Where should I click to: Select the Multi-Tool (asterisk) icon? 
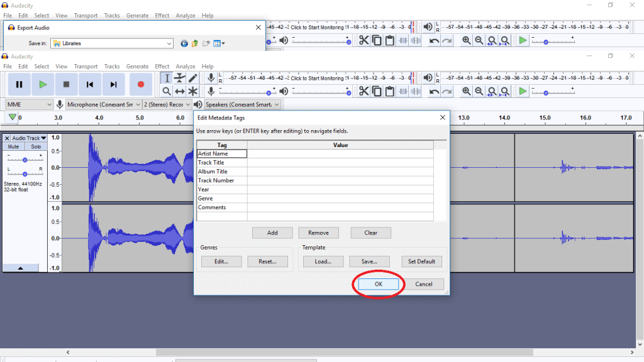(x=193, y=91)
